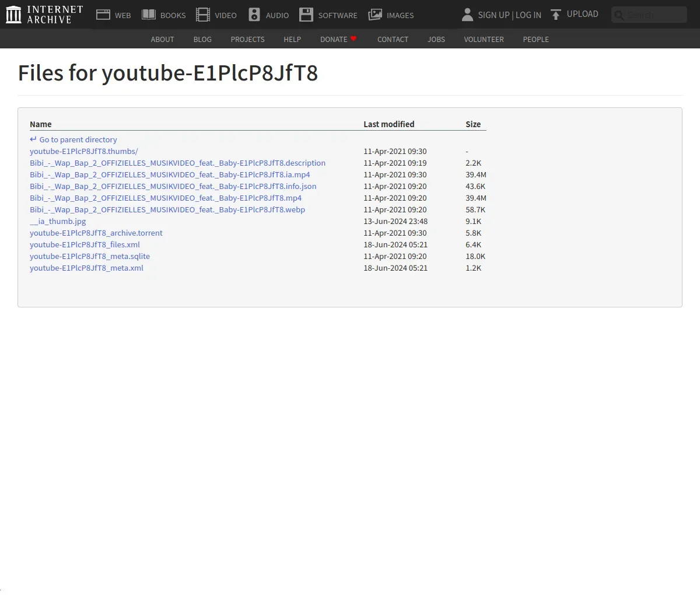The width and height of the screenshot is (700, 595).
Task: Click the Internet Archive logo icon
Action: (13, 15)
